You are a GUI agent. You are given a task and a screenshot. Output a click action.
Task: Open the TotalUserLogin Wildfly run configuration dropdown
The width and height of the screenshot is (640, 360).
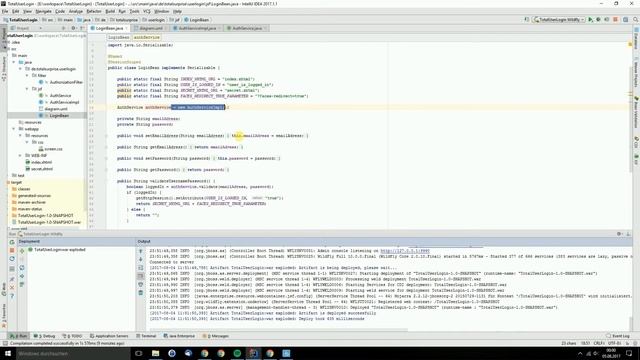(559, 20)
